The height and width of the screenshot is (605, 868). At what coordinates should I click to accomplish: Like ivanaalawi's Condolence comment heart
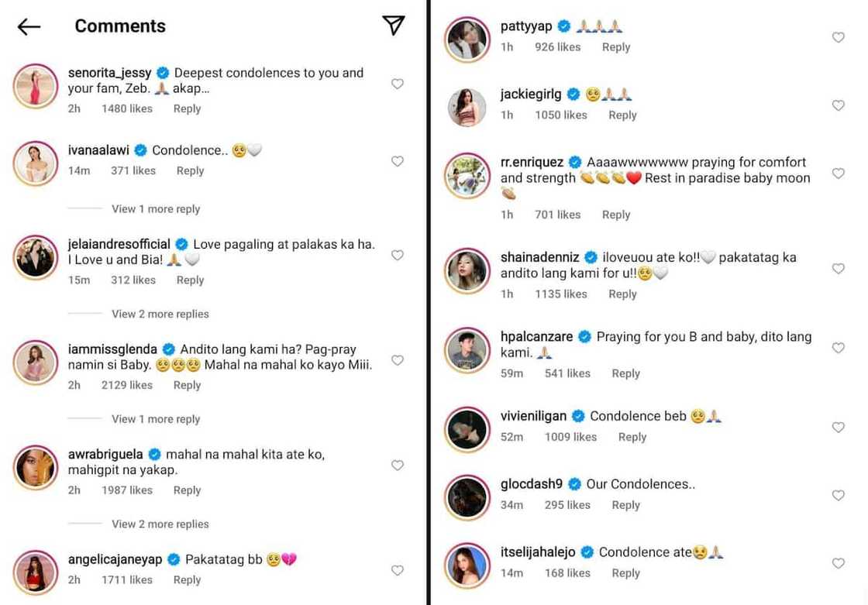point(398,161)
